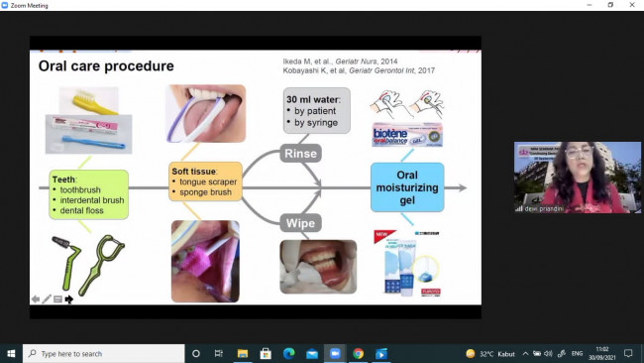Open the Movies & TV taskbar icon
Viewport: 644px width, 363px height.
(381, 353)
